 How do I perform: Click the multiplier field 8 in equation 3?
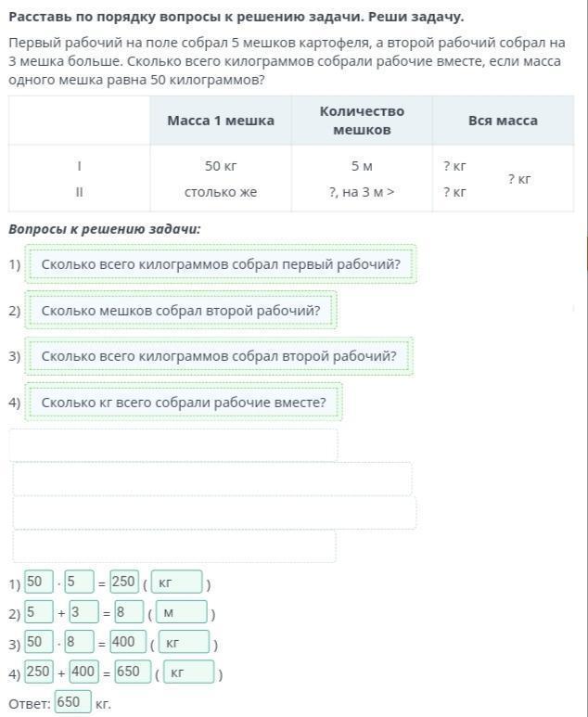coord(80,642)
